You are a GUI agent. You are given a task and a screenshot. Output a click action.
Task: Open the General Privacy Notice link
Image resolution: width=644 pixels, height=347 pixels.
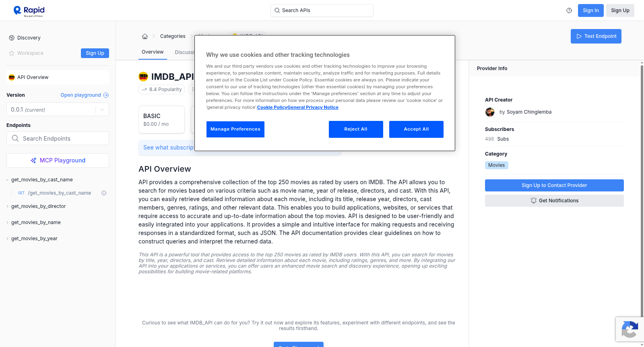click(x=313, y=107)
